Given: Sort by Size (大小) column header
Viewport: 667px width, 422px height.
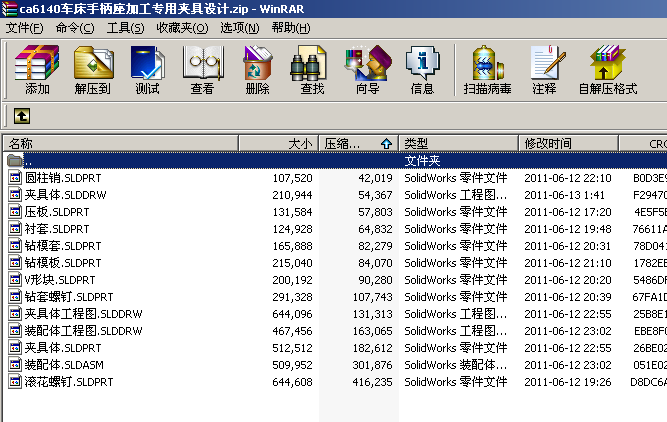Looking at the screenshot, I should click(279, 143).
